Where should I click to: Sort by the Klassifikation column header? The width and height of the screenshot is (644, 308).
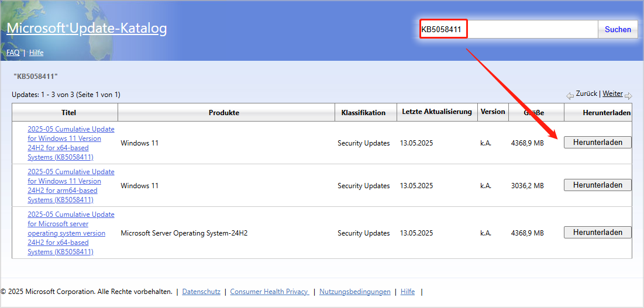tap(363, 112)
